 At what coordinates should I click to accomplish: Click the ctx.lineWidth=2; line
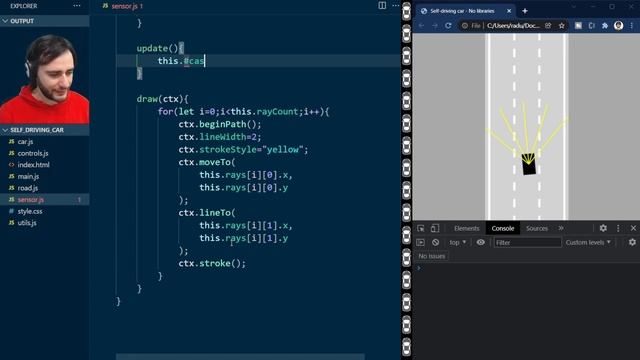220,137
